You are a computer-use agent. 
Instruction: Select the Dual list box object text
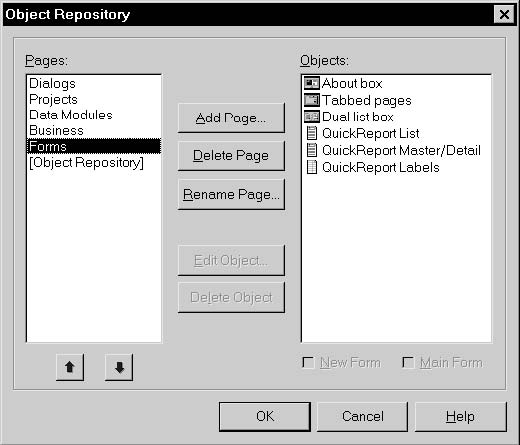(x=358, y=117)
